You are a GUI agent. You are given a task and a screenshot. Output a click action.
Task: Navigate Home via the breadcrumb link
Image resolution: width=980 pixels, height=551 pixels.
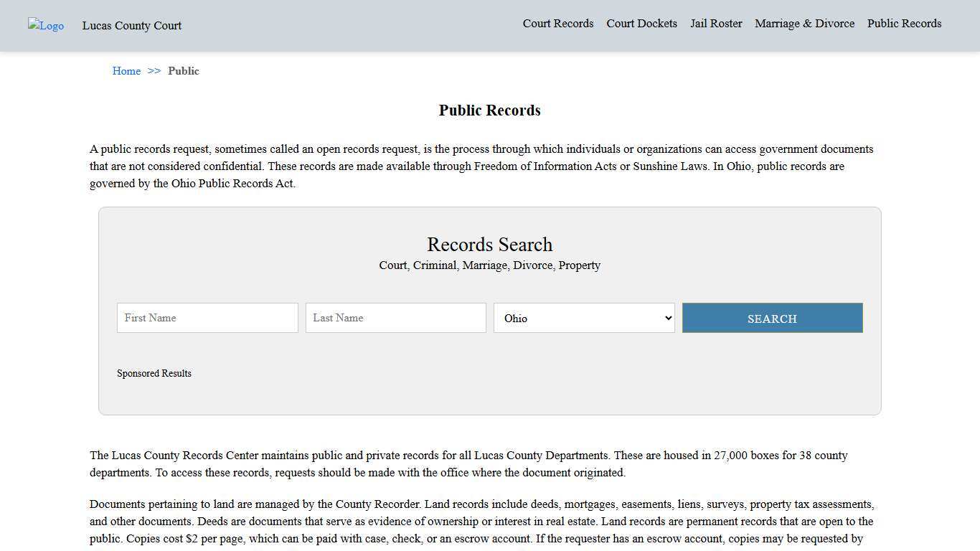point(126,71)
